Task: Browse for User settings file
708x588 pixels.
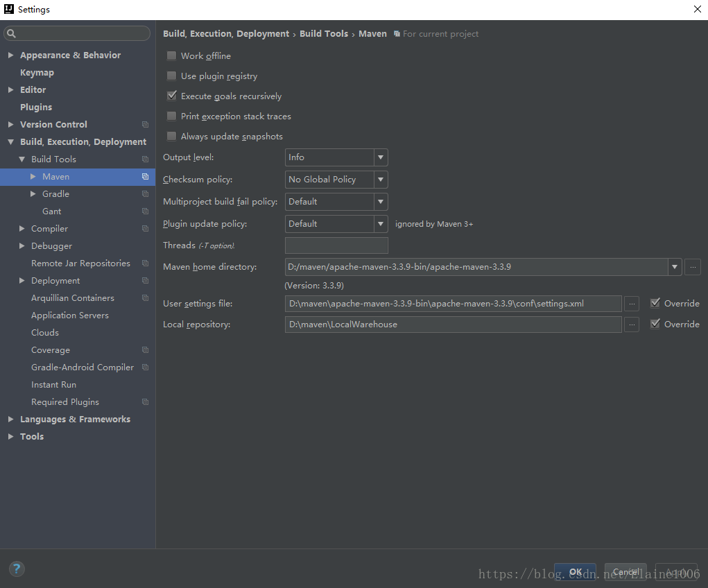Action: (x=632, y=304)
